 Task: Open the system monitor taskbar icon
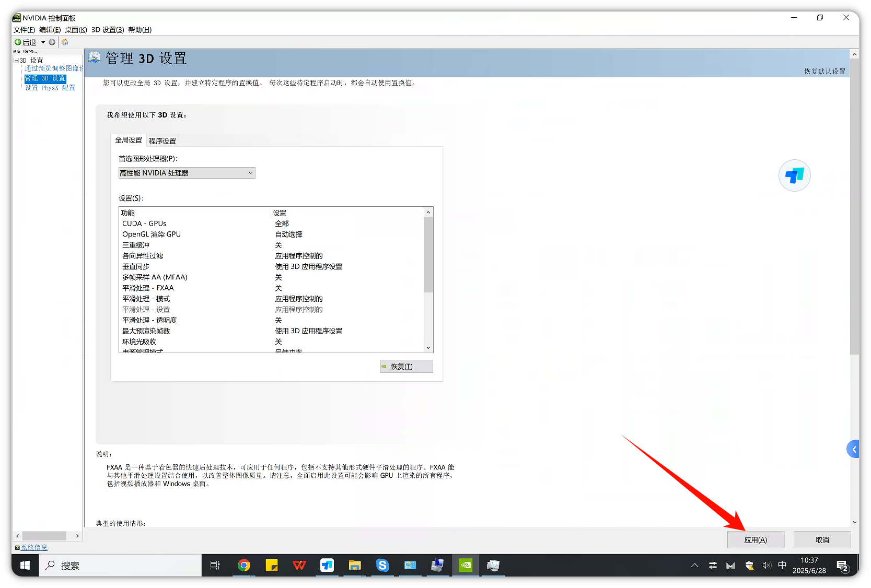click(493, 566)
